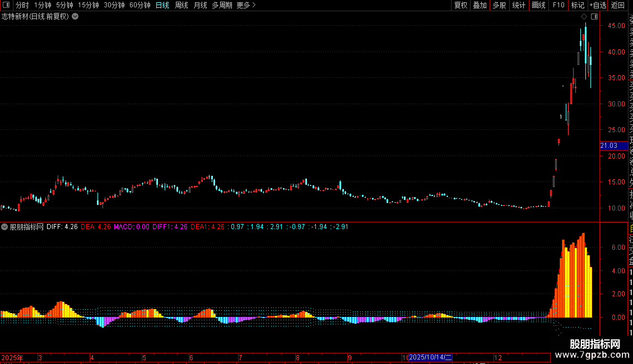The image size is (633, 364).
Task: Click month 7 on the time axis
Action: click(240, 357)
